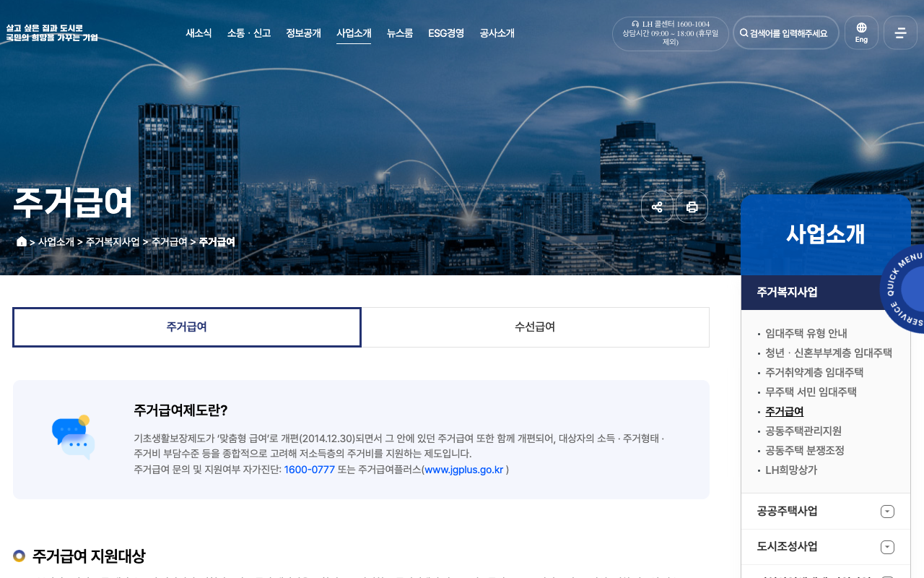Open the Quick Menu Service circle
The height and width of the screenshot is (578, 924).
pos(904,289)
